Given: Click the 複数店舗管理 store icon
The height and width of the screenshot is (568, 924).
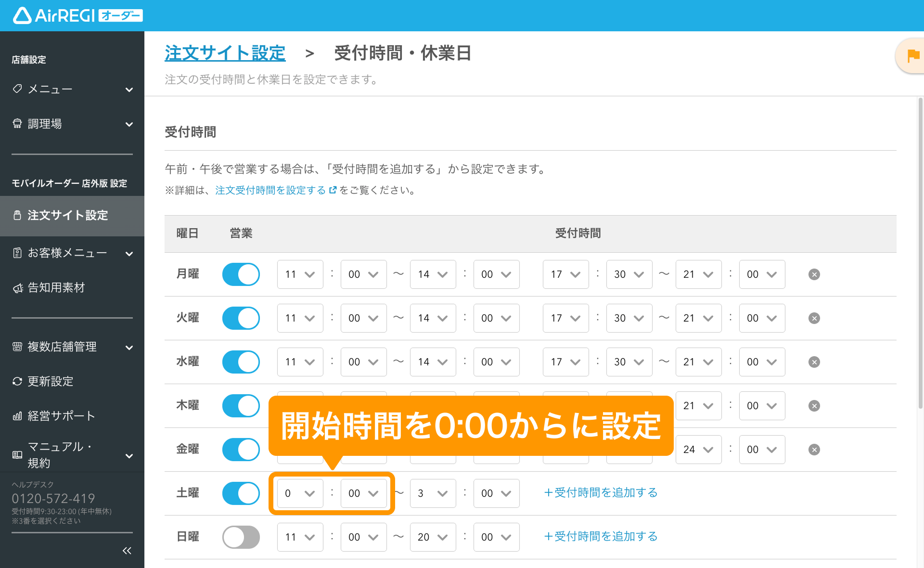Looking at the screenshot, I should 17,347.
